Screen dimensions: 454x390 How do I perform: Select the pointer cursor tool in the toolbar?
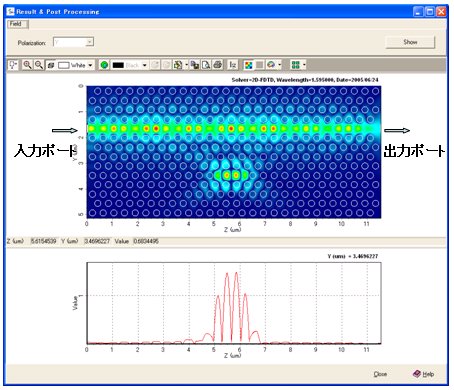coord(13,65)
